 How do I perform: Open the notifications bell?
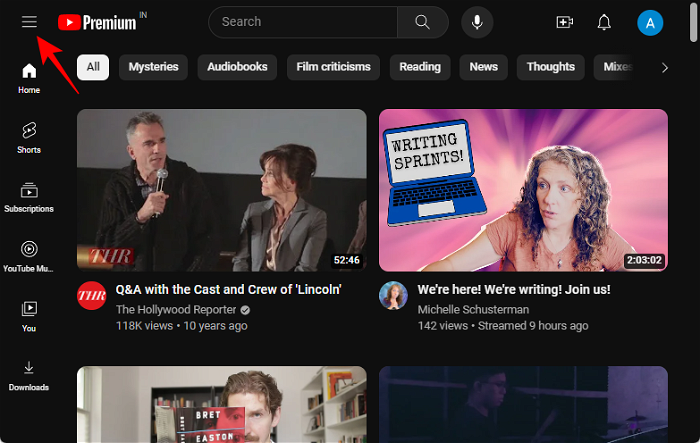coord(604,22)
